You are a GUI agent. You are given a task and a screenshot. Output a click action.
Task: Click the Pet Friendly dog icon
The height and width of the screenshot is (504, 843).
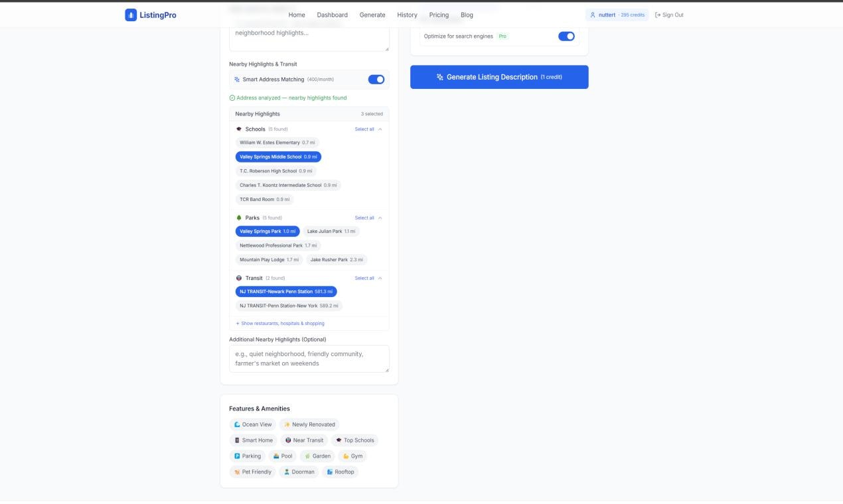pos(237,472)
